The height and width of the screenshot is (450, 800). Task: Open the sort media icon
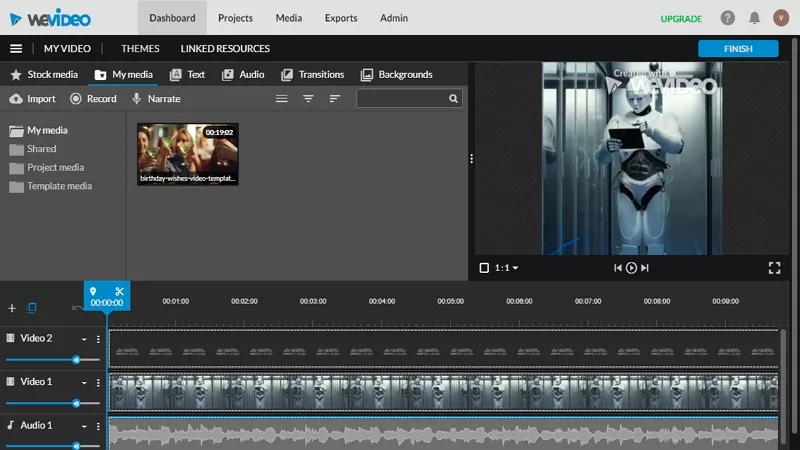pyautogui.click(x=335, y=98)
